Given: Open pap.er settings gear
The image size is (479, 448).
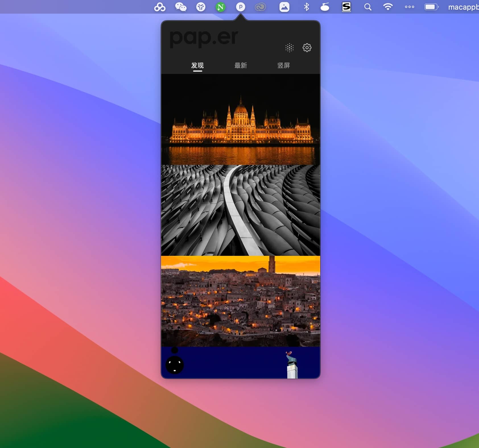Looking at the screenshot, I should [x=307, y=48].
